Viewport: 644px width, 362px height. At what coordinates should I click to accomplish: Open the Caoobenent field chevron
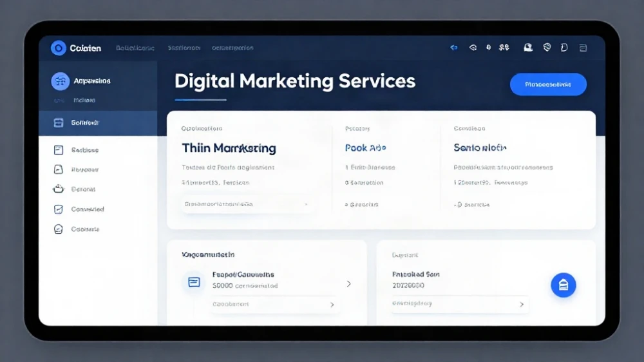tap(332, 305)
